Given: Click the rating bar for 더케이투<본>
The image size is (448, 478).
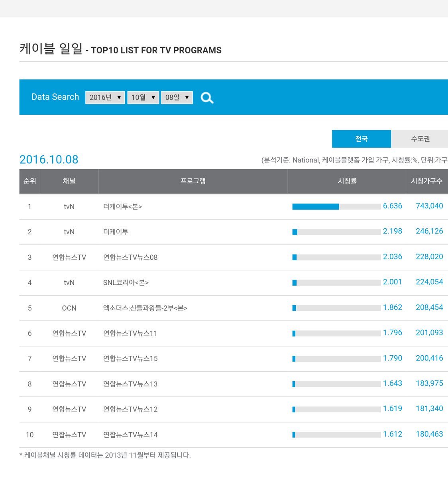Looking at the screenshot, I should point(336,207).
